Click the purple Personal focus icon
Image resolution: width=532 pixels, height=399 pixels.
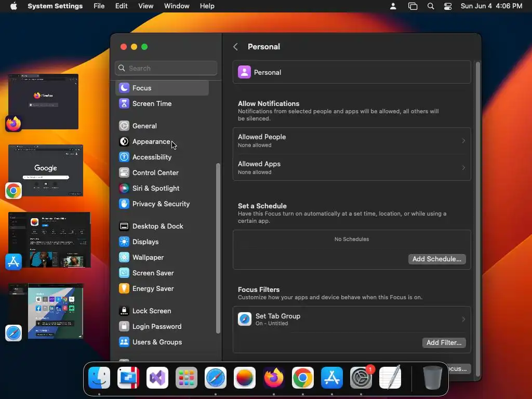244,72
